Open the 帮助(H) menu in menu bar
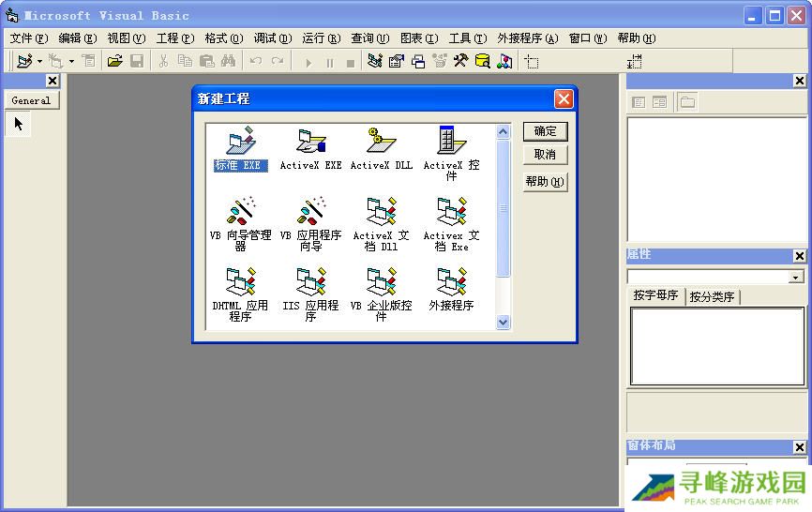This screenshot has height=512, width=812. coord(637,38)
